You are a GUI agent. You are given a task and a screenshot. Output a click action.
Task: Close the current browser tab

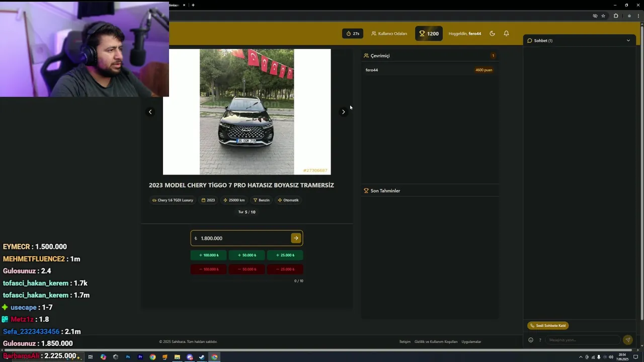tap(184, 5)
